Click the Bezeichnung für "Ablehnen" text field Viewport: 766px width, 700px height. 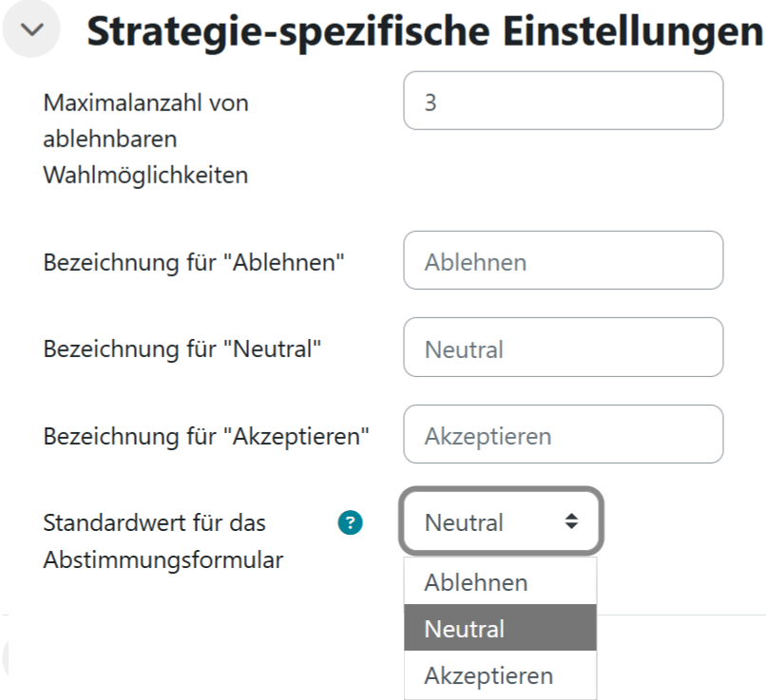click(x=563, y=260)
